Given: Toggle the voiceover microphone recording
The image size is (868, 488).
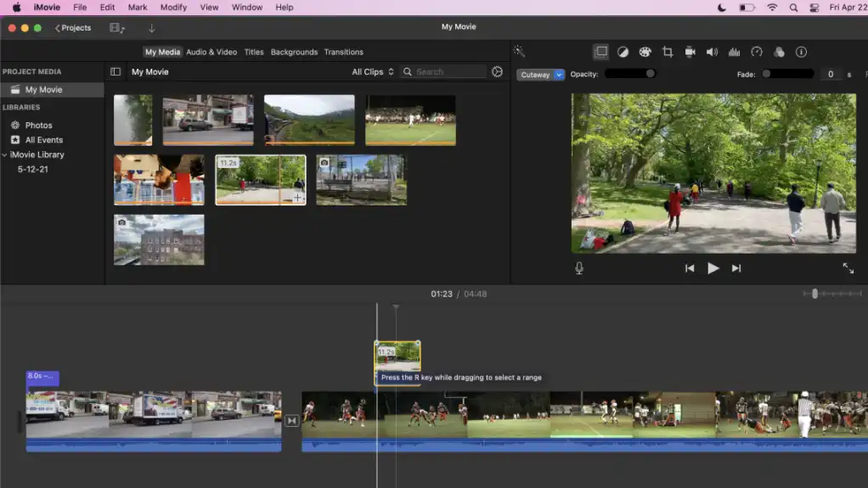Looking at the screenshot, I should pos(579,268).
